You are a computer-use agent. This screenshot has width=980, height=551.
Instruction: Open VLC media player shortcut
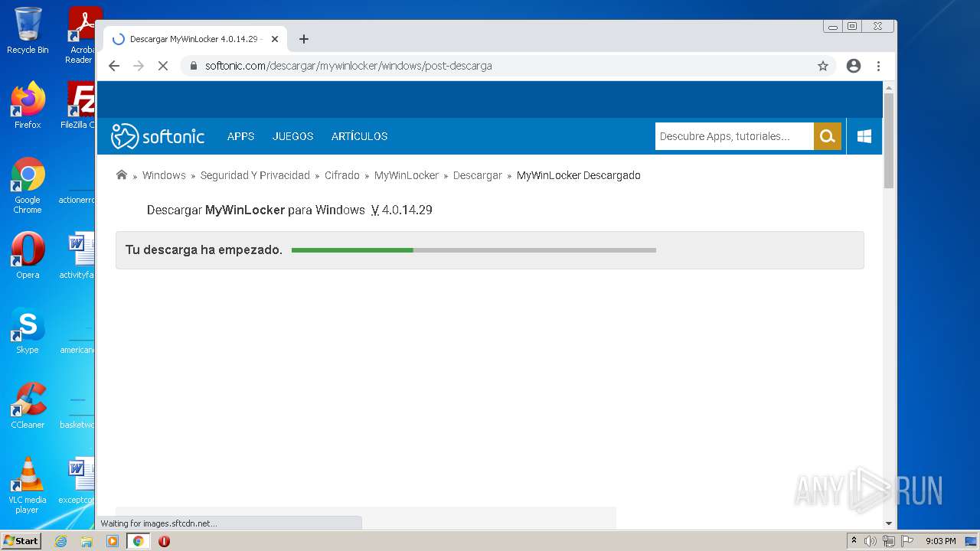(x=28, y=485)
